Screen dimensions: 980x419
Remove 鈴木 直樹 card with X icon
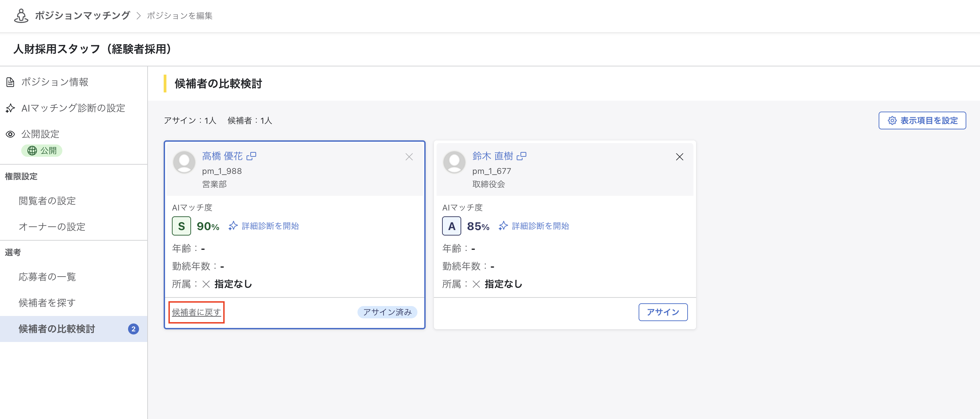(x=679, y=157)
